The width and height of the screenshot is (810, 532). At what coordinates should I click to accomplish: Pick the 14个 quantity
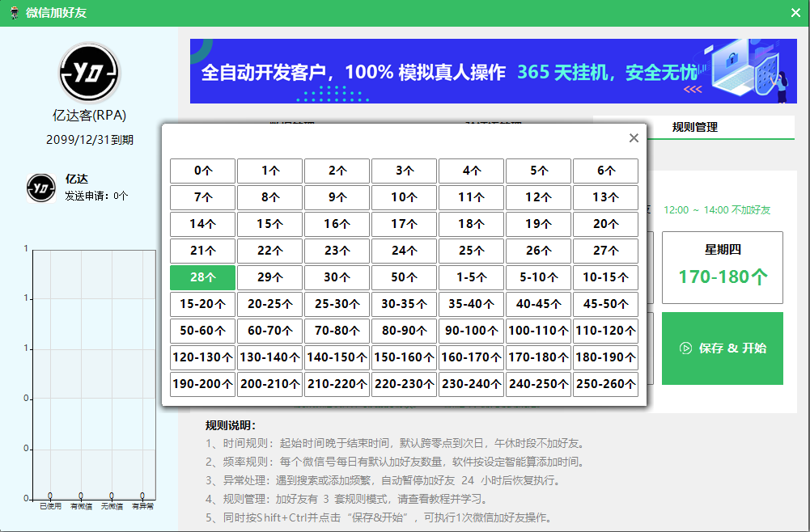[202, 224]
